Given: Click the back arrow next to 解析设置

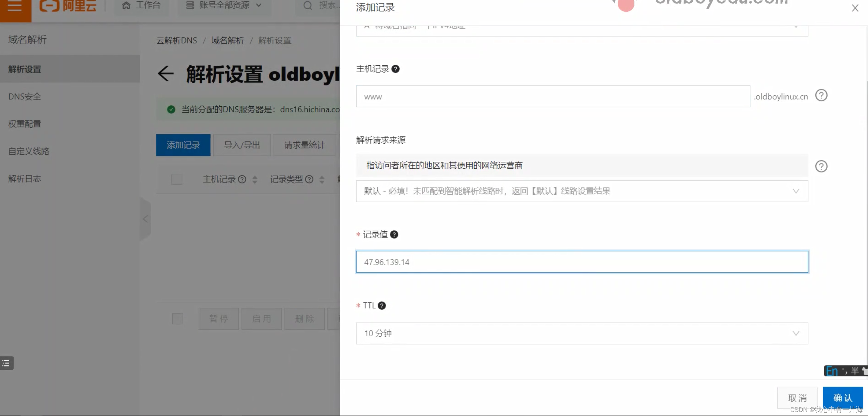Looking at the screenshot, I should pos(166,74).
